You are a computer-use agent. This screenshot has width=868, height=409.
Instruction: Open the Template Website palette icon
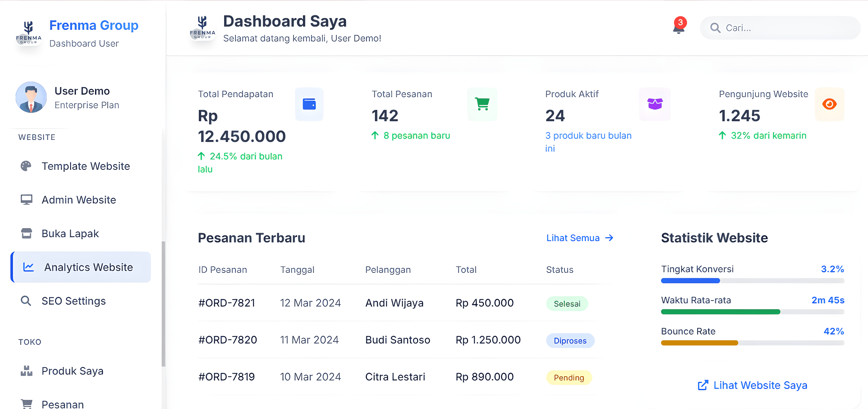click(27, 166)
